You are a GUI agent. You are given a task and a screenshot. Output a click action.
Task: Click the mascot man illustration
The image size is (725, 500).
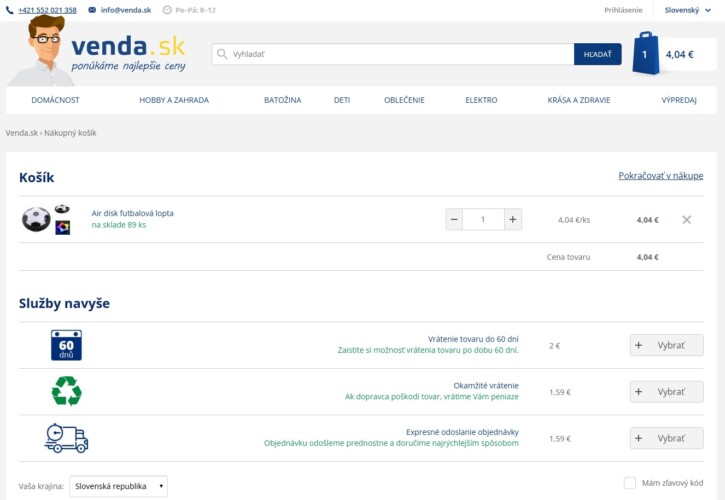pyautogui.click(x=39, y=51)
